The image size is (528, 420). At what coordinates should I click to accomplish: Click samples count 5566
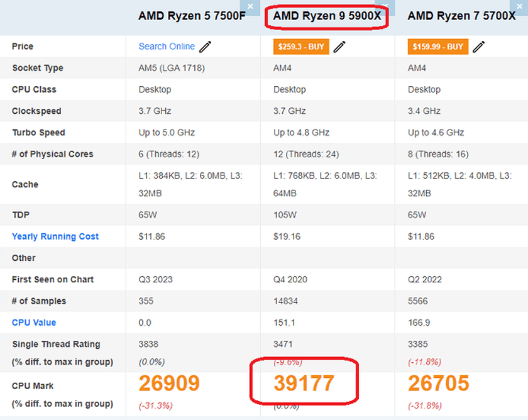418,301
